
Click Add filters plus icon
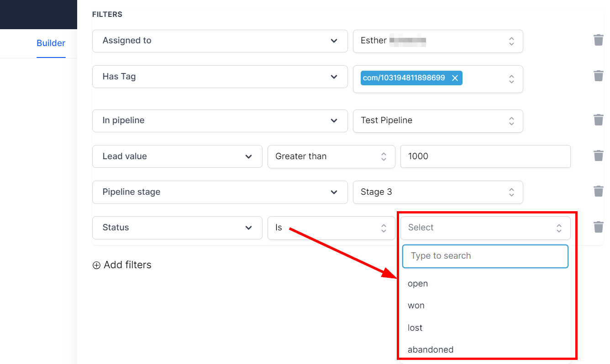coord(96,265)
